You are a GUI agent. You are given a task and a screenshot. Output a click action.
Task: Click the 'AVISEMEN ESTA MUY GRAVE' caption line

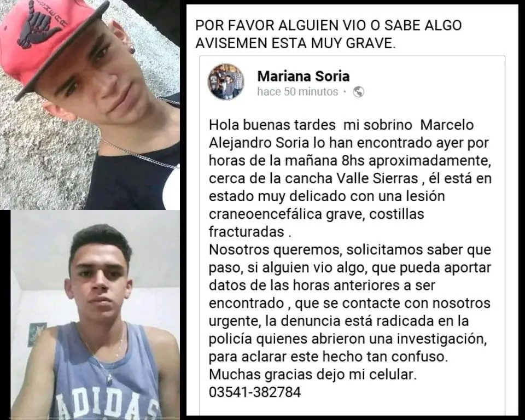pyautogui.click(x=295, y=43)
